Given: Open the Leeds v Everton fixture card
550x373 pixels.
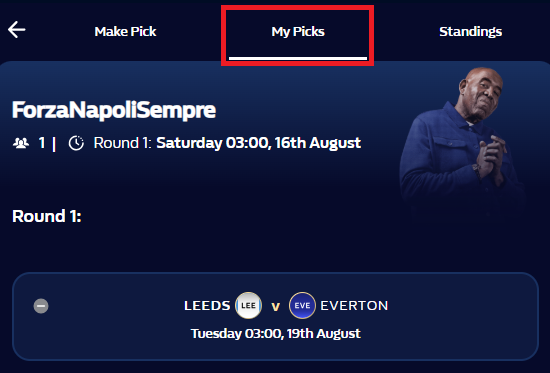Looking at the screenshot, I should [x=275, y=316].
